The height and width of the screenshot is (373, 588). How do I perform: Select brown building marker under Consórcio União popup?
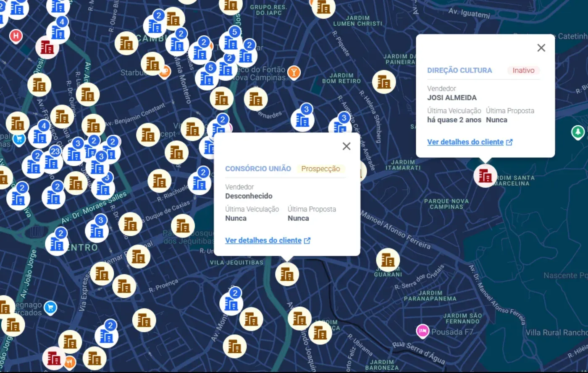(287, 274)
